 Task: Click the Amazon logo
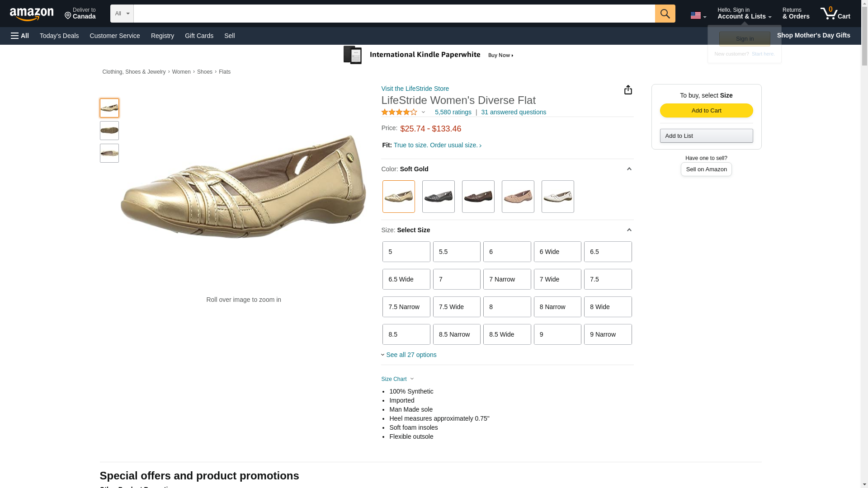(x=32, y=14)
